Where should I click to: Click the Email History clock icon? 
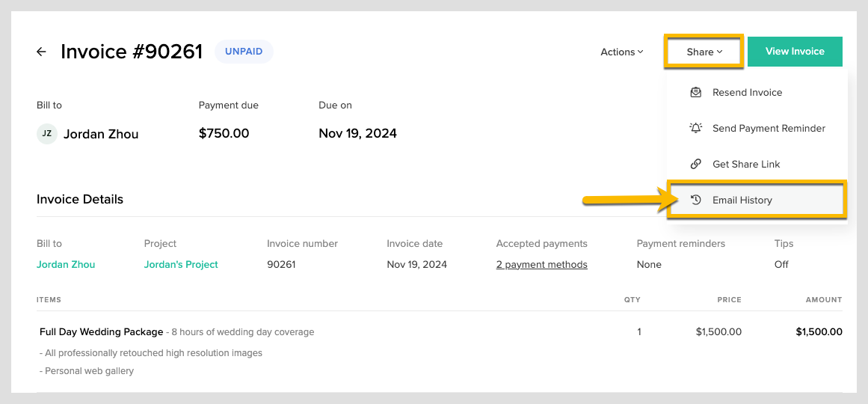(x=696, y=200)
